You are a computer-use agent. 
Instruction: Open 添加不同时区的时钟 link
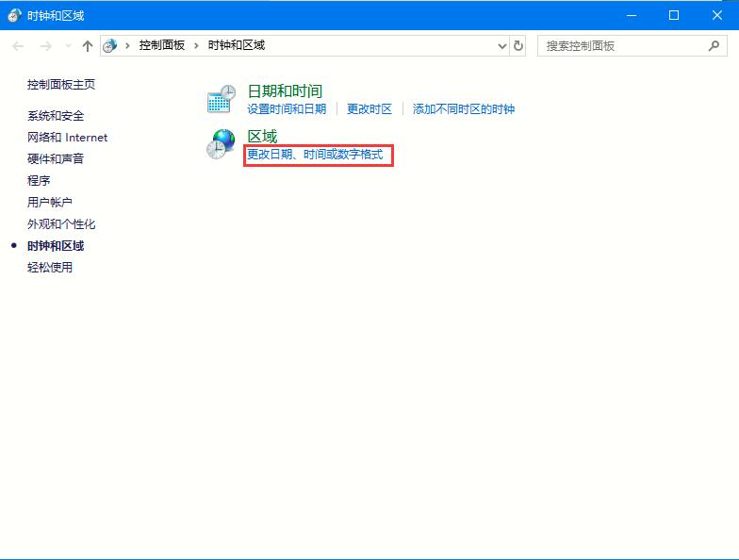click(x=464, y=109)
